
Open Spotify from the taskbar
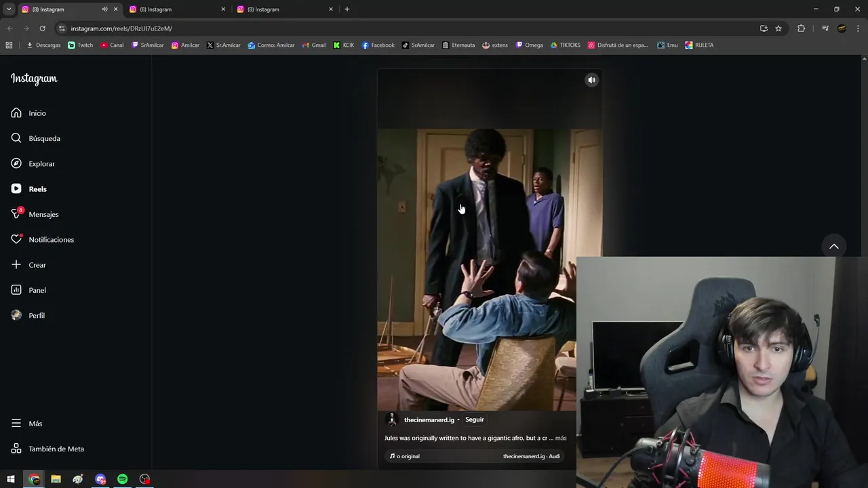tap(122, 479)
